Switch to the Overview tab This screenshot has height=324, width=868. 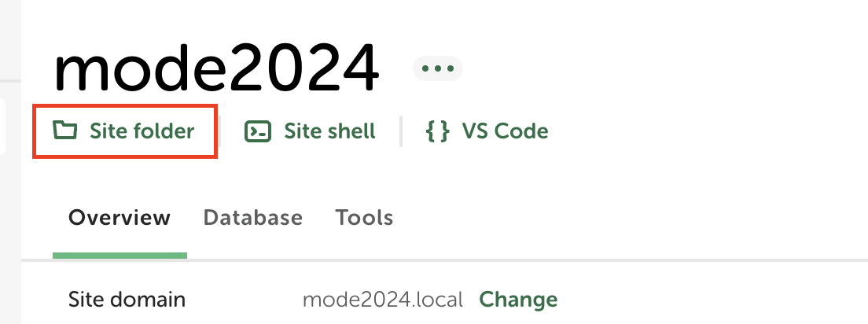coord(119,217)
